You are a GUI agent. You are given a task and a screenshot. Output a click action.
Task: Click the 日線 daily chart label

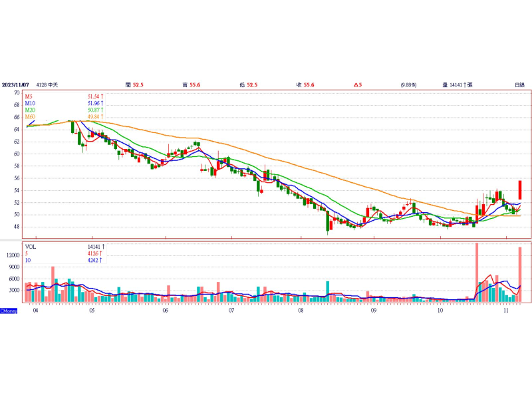point(519,85)
